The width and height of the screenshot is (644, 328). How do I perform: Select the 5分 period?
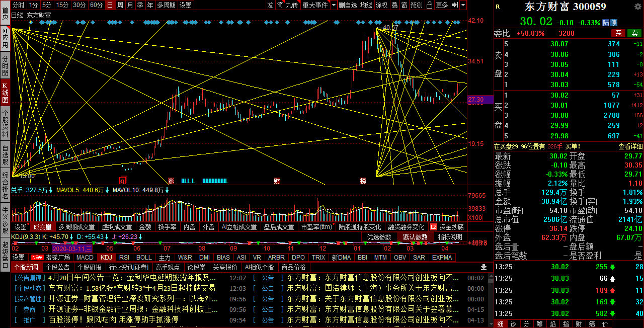point(46,5)
